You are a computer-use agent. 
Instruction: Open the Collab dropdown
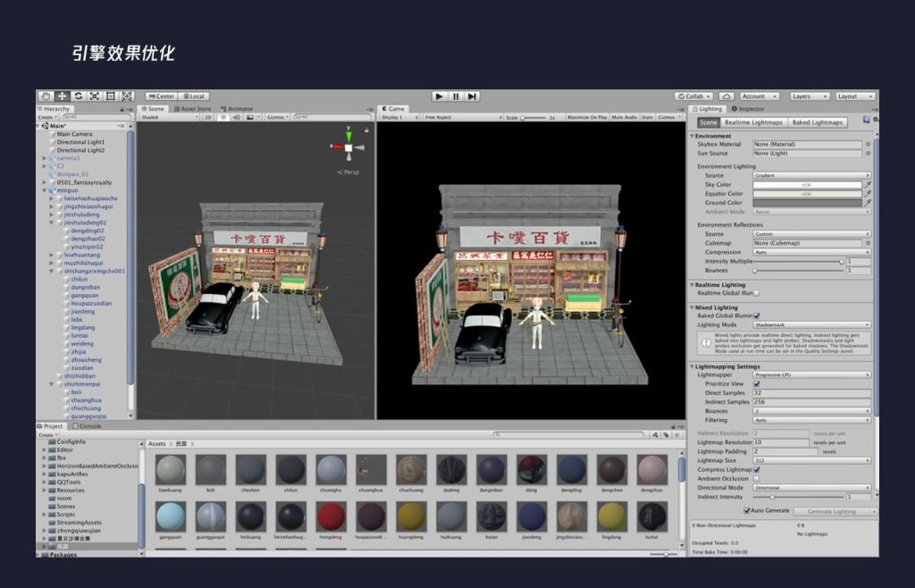pos(693,97)
